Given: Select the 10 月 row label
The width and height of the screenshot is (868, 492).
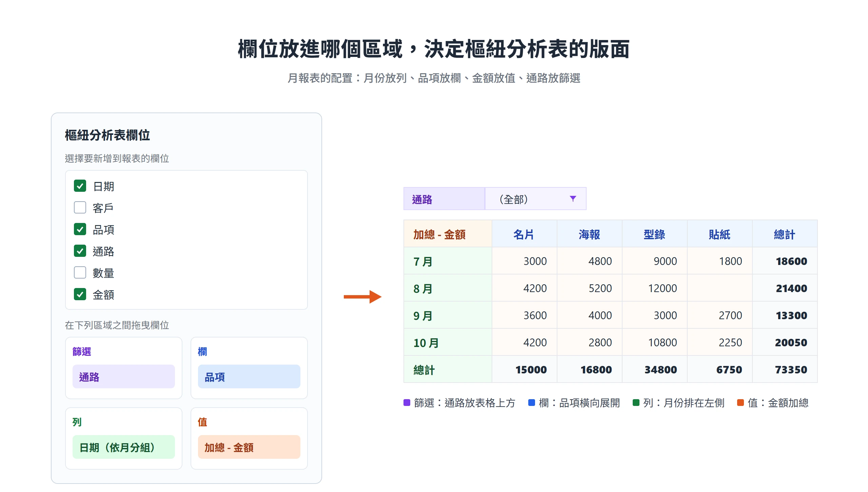Looking at the screenshot, I should 448,342.
